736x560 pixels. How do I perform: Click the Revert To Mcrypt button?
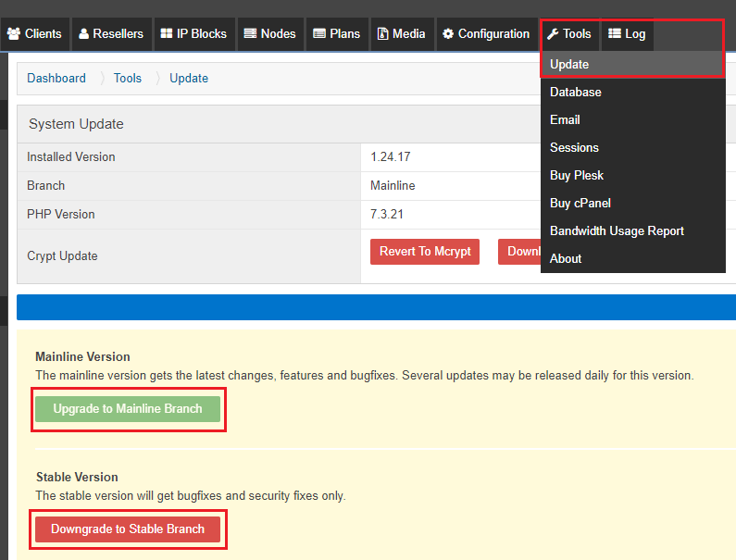[425, 252]
